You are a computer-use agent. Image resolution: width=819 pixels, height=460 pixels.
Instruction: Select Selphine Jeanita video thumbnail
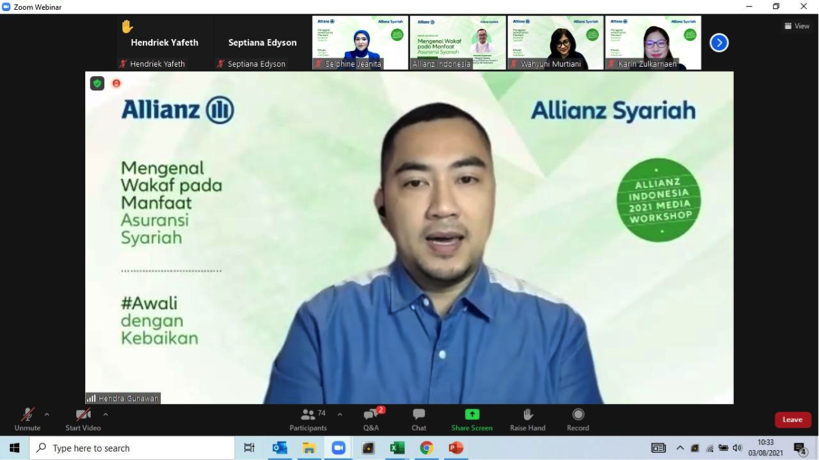point(360,43)
